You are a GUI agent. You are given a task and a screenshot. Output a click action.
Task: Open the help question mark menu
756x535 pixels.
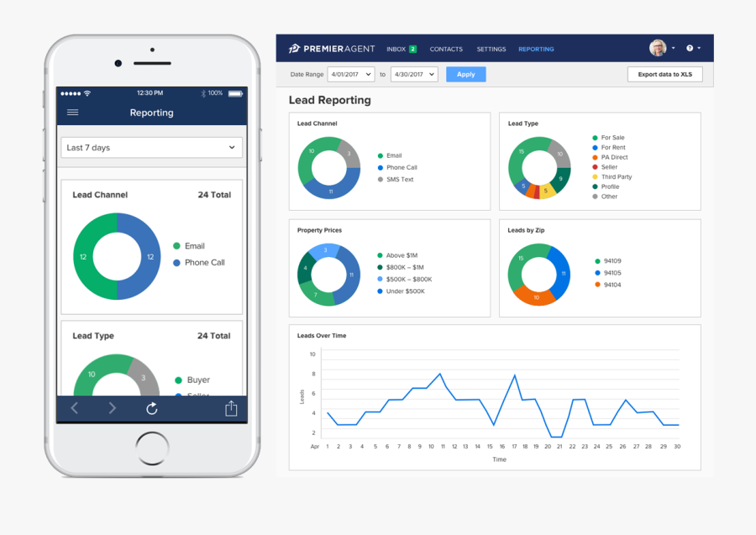(690, 49)
